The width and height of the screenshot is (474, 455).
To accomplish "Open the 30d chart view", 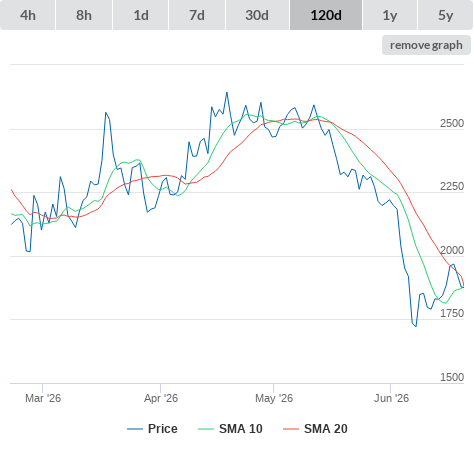I will coord(257,15).
